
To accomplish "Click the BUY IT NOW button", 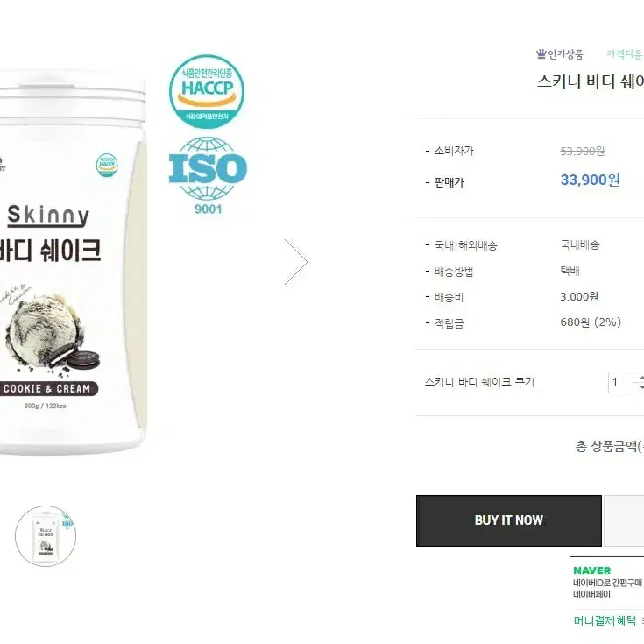I will (x=509, y=520).
